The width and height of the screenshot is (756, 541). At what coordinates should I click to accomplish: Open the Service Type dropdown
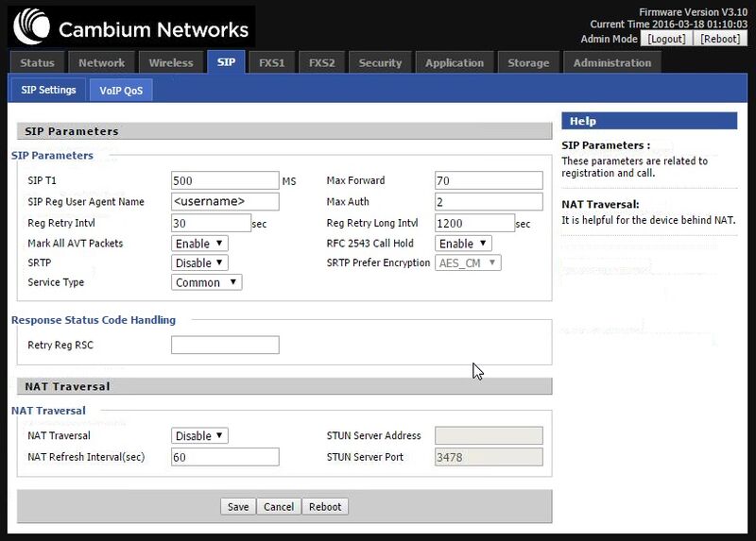point(207,282)
